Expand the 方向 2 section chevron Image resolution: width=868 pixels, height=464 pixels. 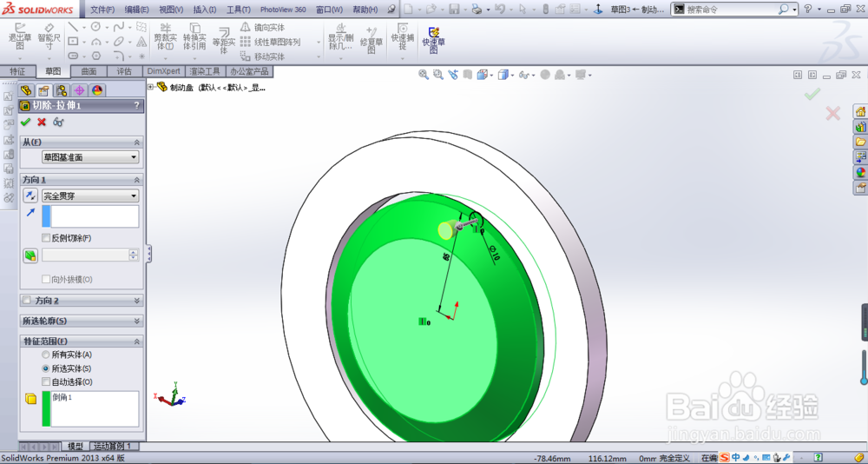tap(137, 301)
